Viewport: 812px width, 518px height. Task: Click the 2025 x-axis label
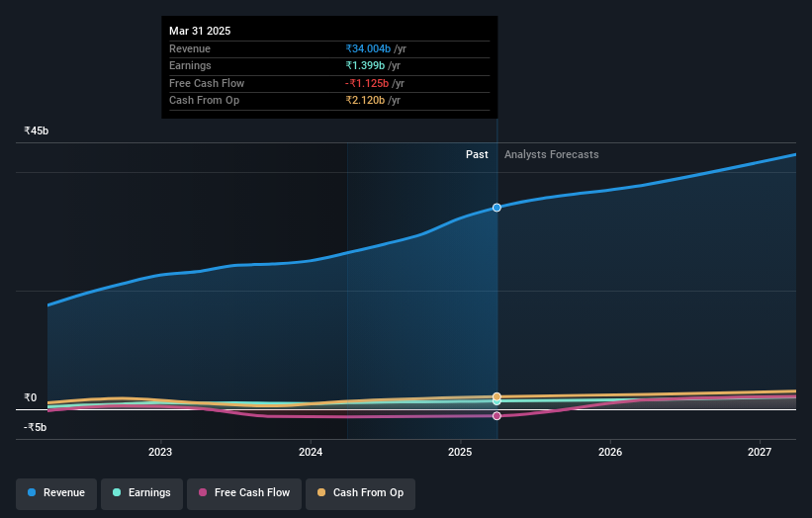click(460, 453)
